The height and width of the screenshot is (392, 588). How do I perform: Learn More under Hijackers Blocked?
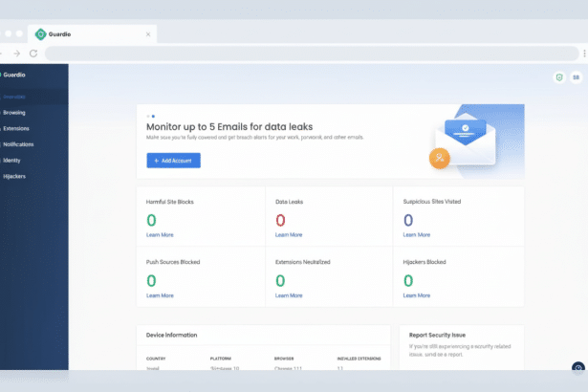click(417, 295)
